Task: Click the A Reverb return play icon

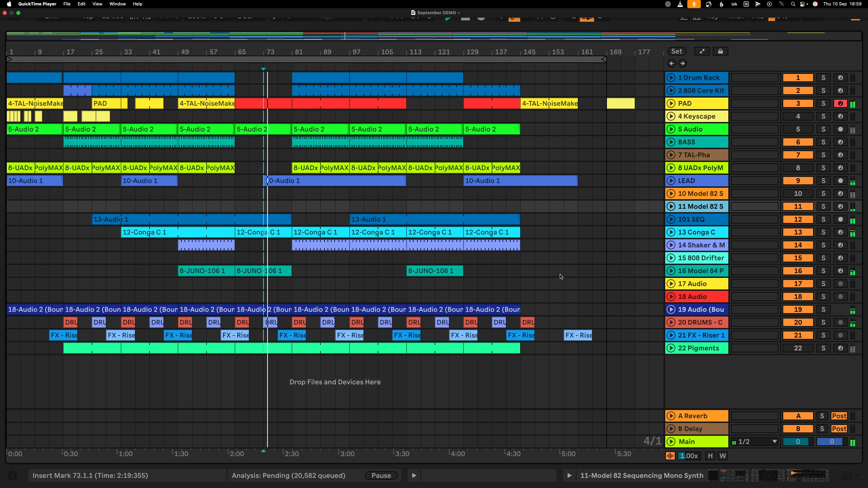Action: [671, 416]
